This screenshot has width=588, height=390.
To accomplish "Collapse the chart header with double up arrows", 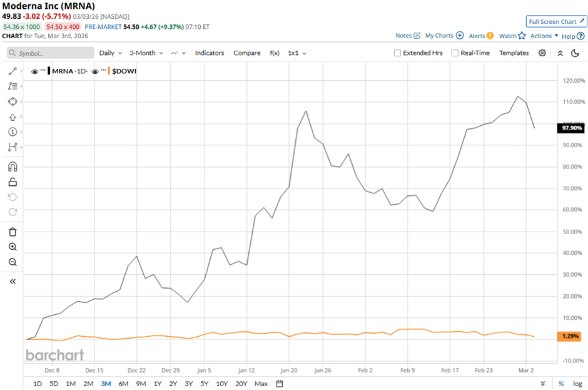I will 560,53.
